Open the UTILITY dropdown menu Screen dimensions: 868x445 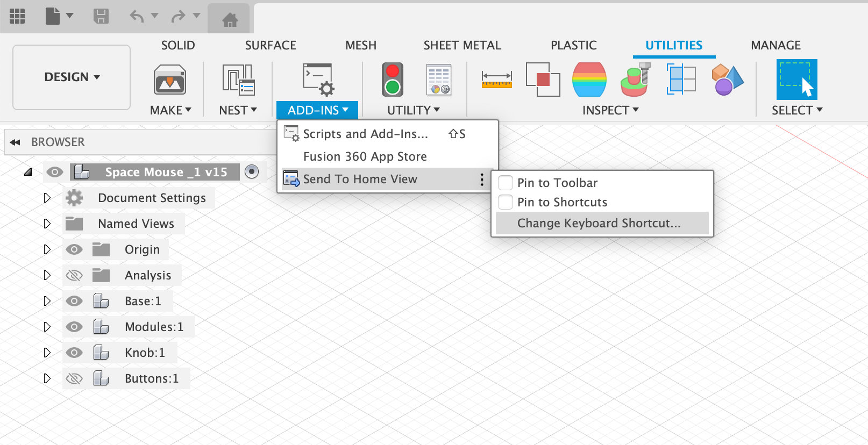pos(414,110)
